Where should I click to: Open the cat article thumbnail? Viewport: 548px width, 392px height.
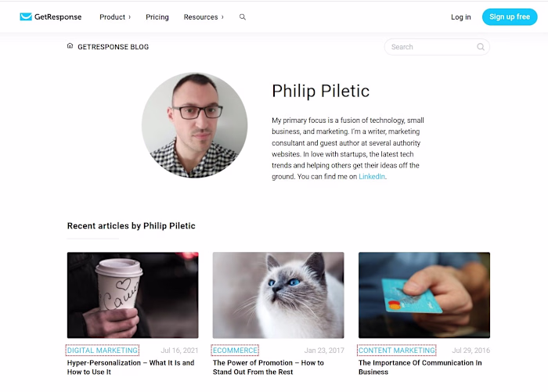pos(278,295)
